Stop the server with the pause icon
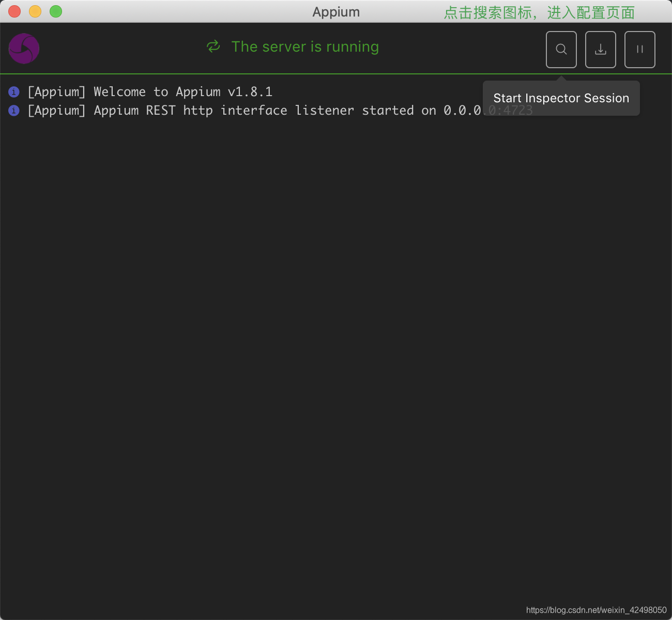The image size is (672, 620). click(640, 50)
